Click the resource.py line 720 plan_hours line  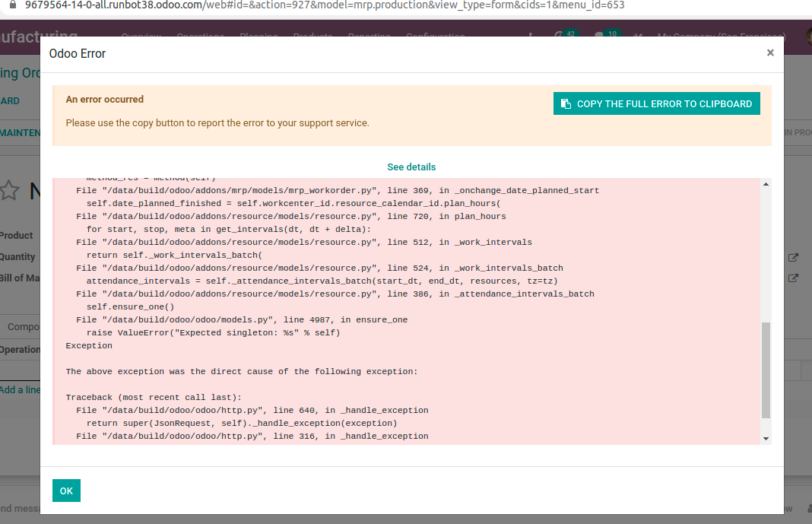291,217
